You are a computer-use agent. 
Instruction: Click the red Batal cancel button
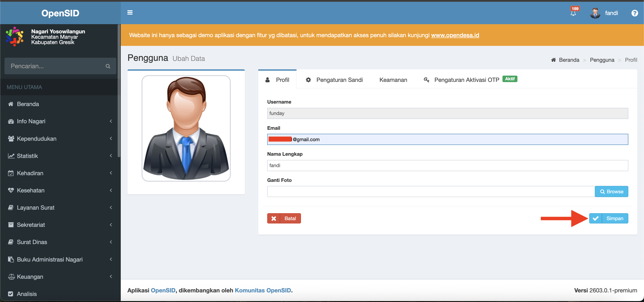click(284, 218)
